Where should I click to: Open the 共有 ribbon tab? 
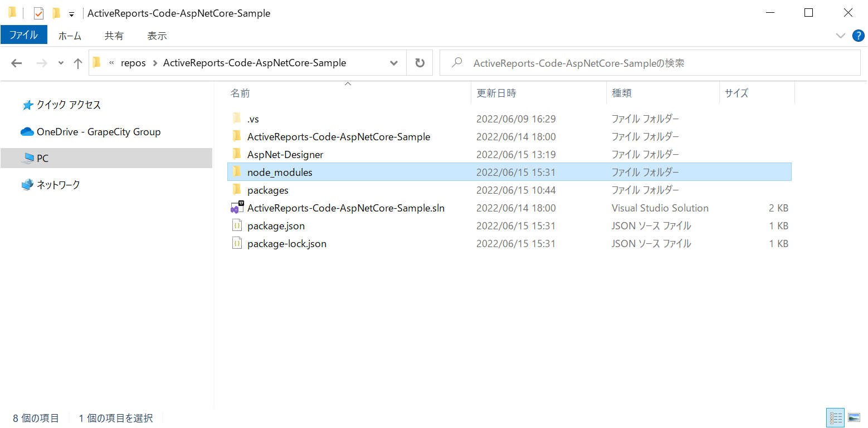114,36
